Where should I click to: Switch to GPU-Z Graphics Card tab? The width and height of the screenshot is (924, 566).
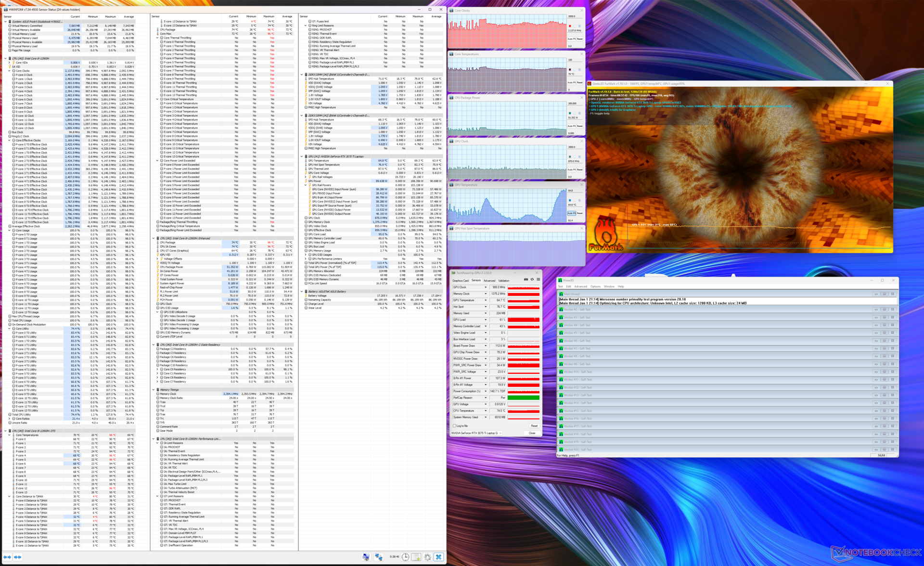click(460, 281)
